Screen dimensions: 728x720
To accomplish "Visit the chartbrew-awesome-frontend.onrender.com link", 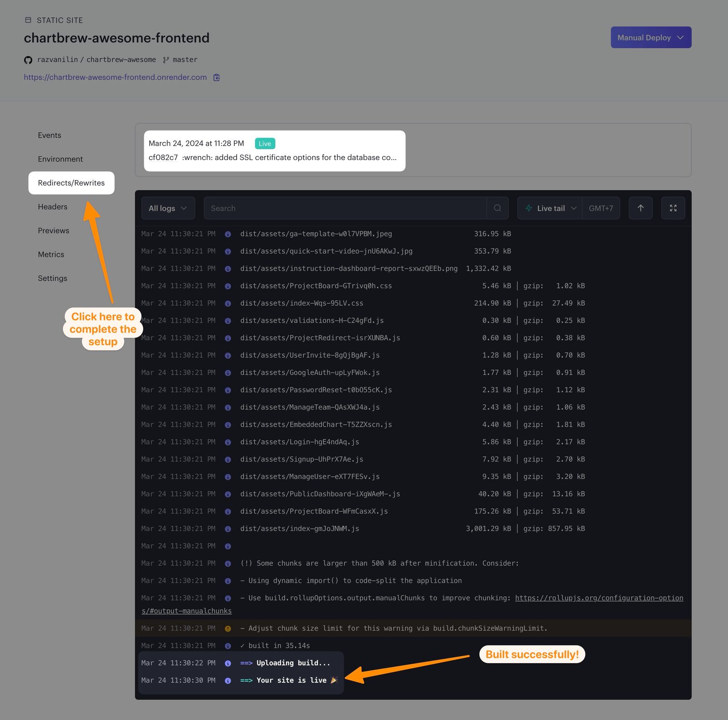I will click(115, 77).
